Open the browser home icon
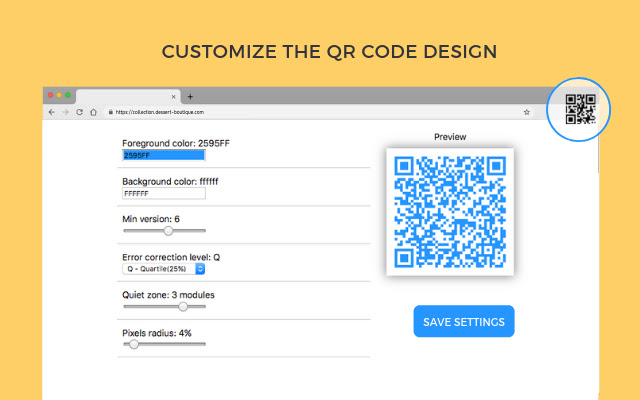This screenshot has width=640, height=400. 93,112
